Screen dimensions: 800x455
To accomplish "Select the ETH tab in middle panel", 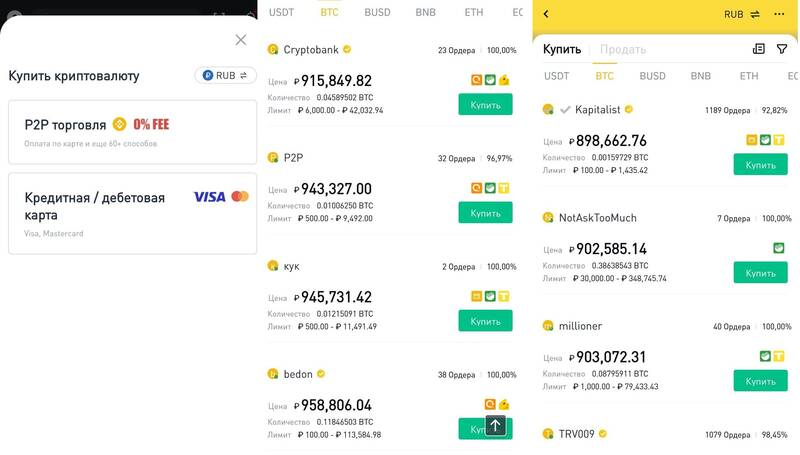I will point(473,12).
